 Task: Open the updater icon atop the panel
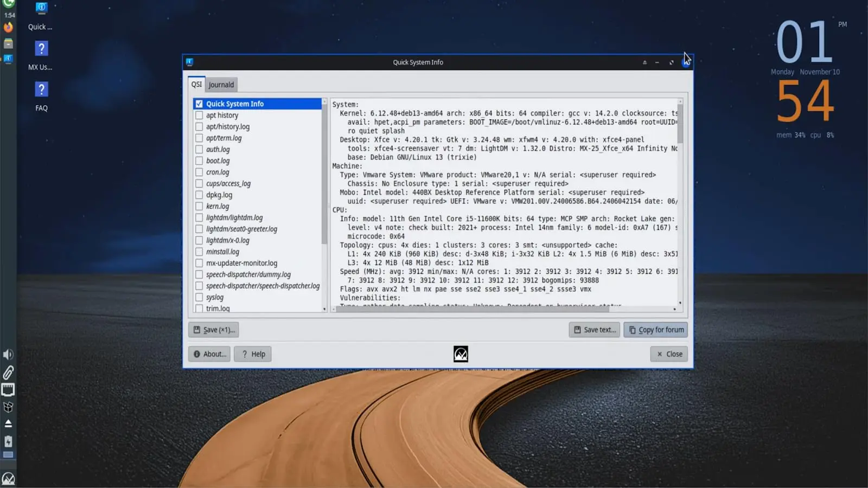(x=8, y=3)
